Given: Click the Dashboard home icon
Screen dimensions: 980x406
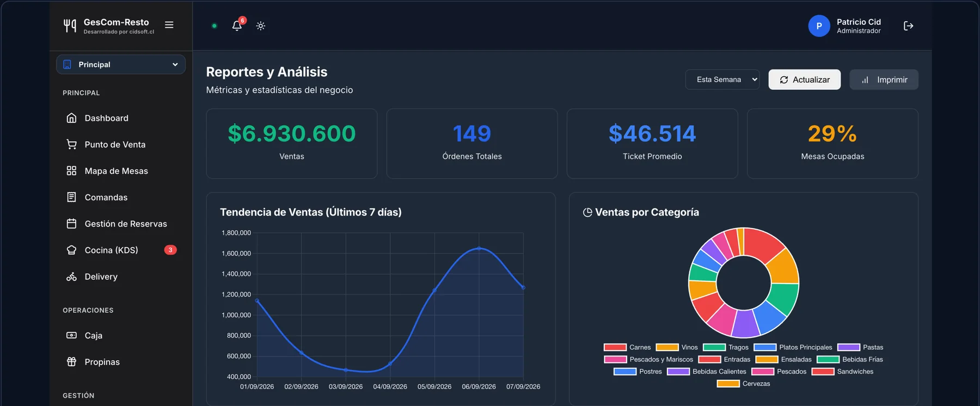Looking at the screenshot, I should [71, 118].
